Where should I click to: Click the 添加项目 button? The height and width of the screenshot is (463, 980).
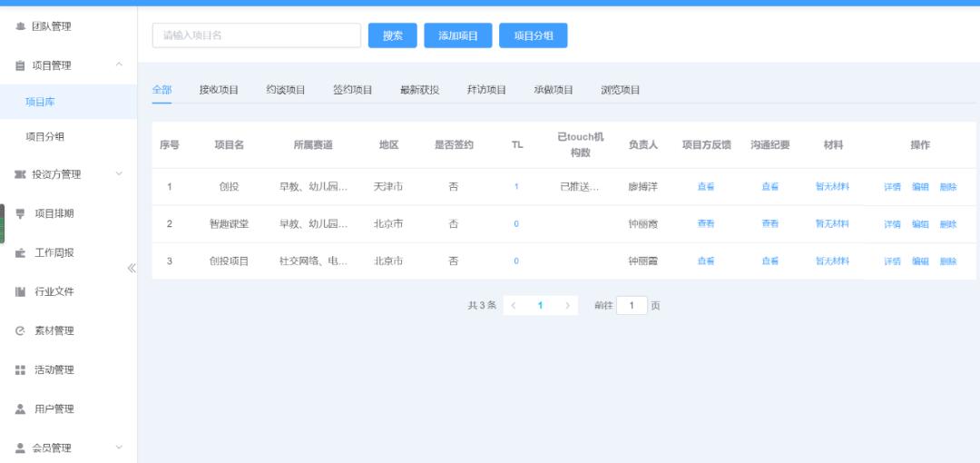point(458,35)
